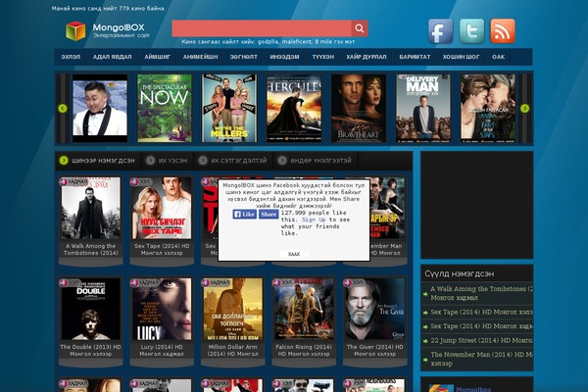Click Facebook Share button in popup
Image resolution: width=588 pixels, height=392 pixels.
click(269, 215)
